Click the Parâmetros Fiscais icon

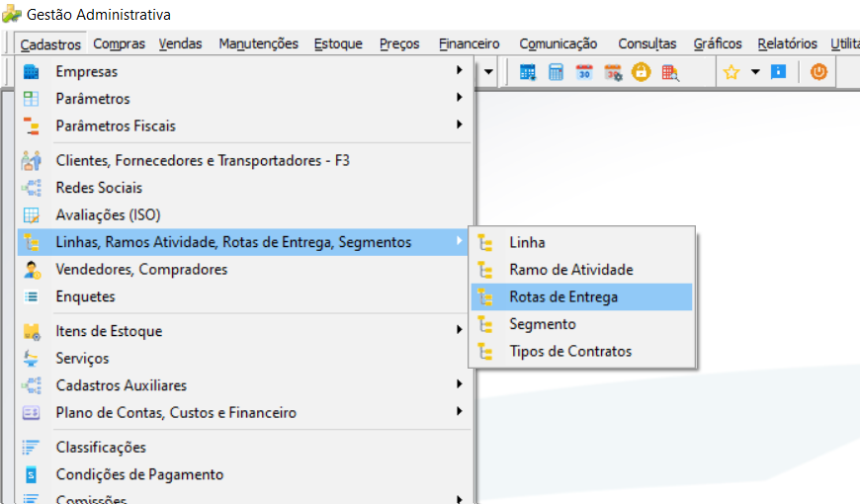tap(32, 126)
